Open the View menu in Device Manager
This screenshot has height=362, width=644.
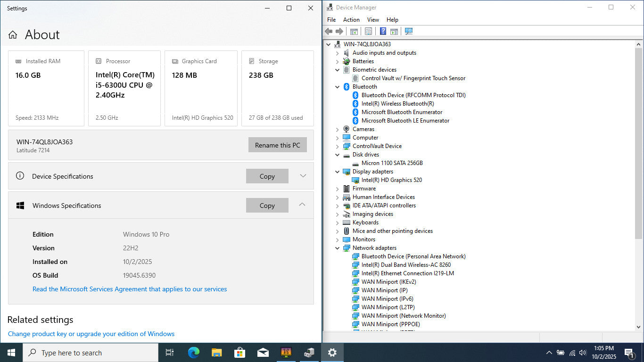tap(373, 20)
